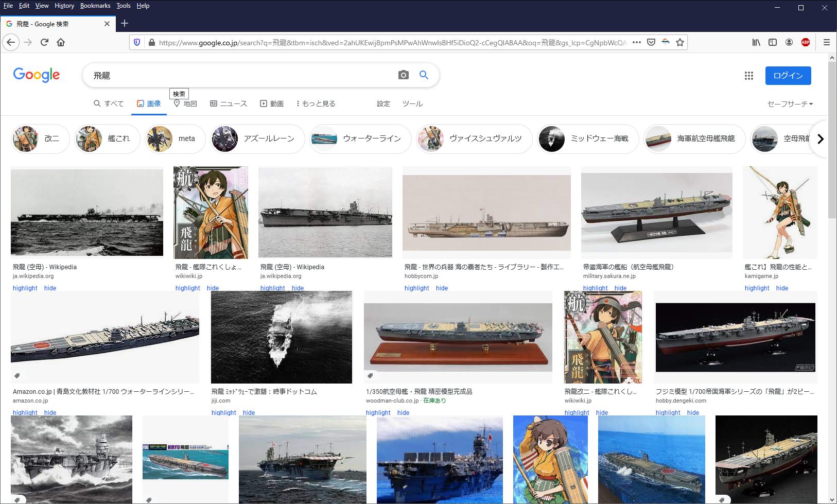Click the page vertical scrollbar thumb

pyautogui.click(x=832, y=140)
